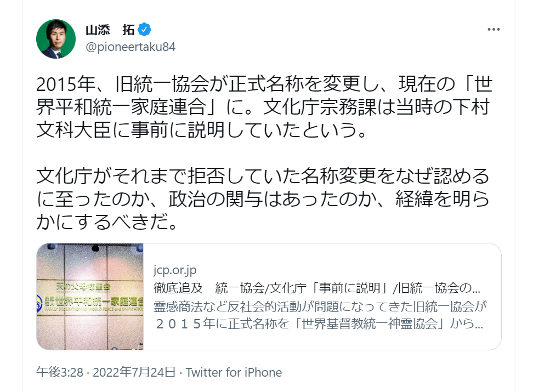Select the Twitter for iPhone source label

(x=234, y=373)
